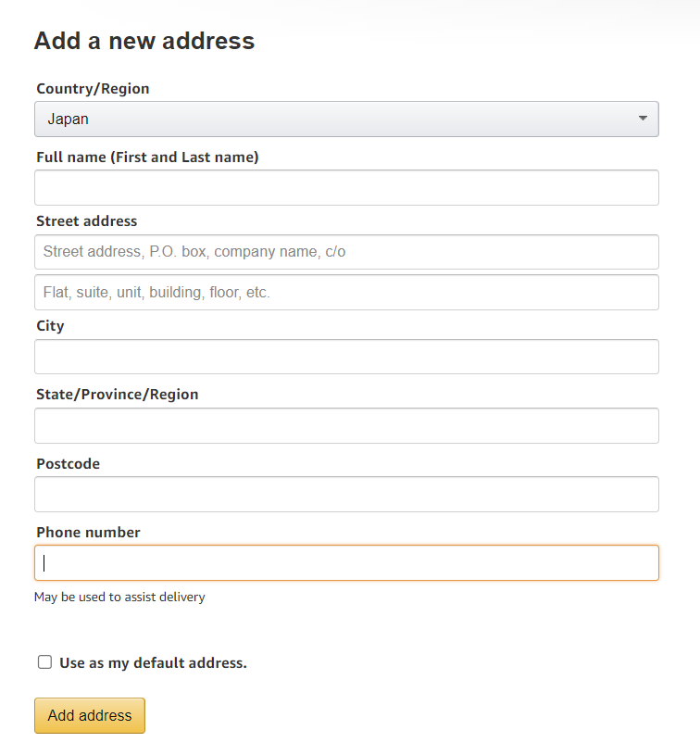Open the Country/Region dropdown showing Japan
Viewport: 700px width, 755px height.
click(346, 119)
